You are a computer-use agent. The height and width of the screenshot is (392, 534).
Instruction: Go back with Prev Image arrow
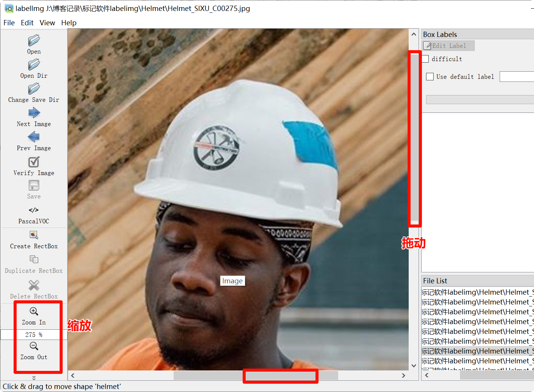(34, 137)
